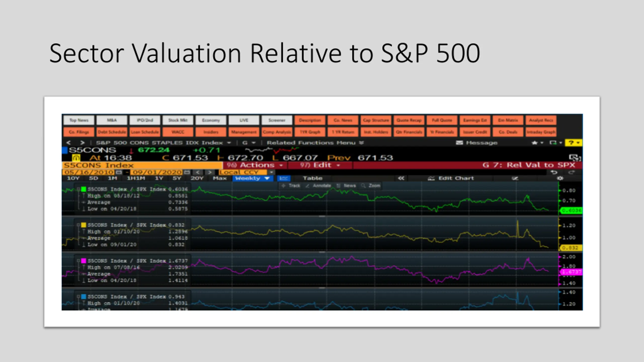This screenshot has width=644, height=362.
Task: Select the 1M range tab
Action: (112, 178)
